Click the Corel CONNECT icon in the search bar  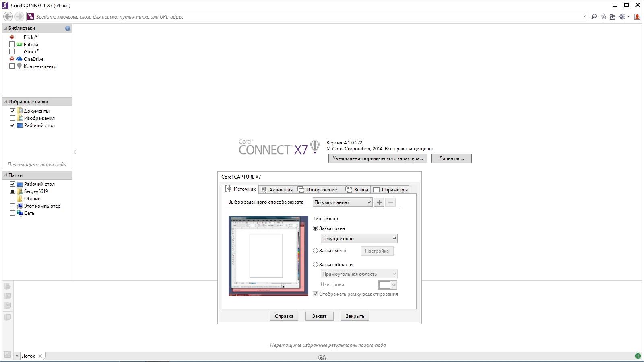[x=31, y=16]
